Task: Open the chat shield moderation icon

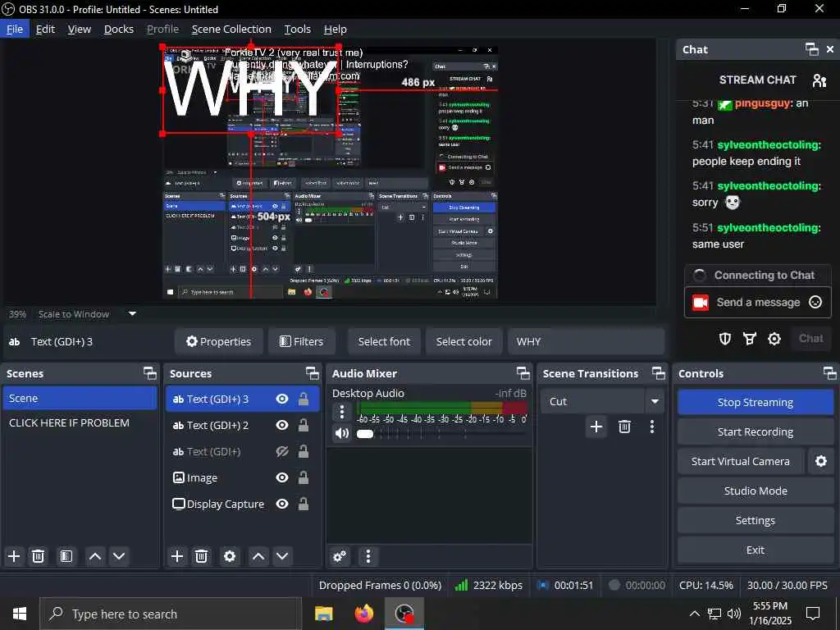Action: pos(725,339)
